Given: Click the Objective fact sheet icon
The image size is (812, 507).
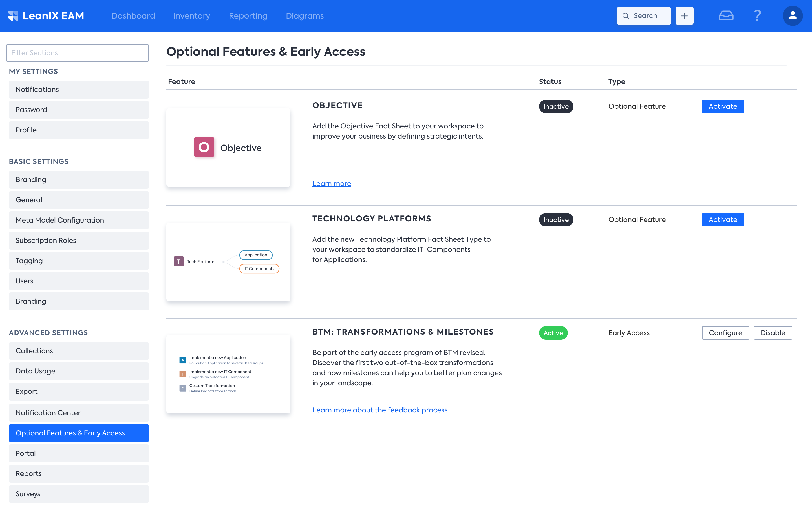Looking at the screenshot, I should coord(204,147).
